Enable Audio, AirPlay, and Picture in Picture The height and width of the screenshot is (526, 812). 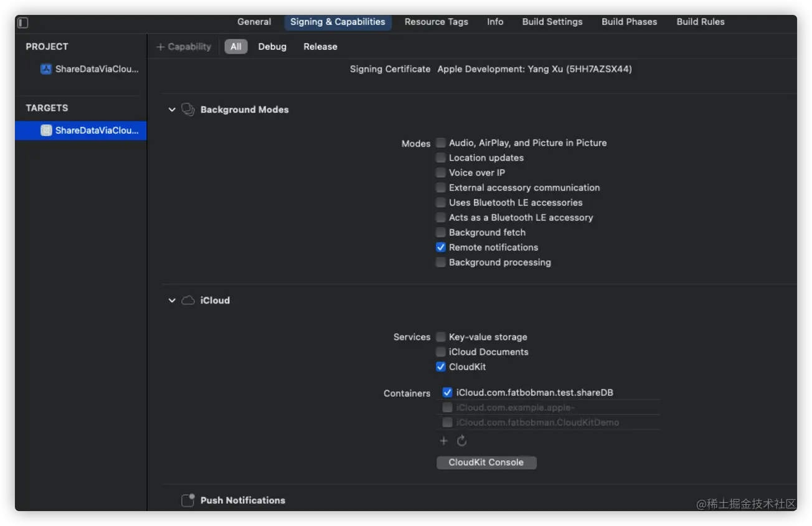(x=441, y=143)
